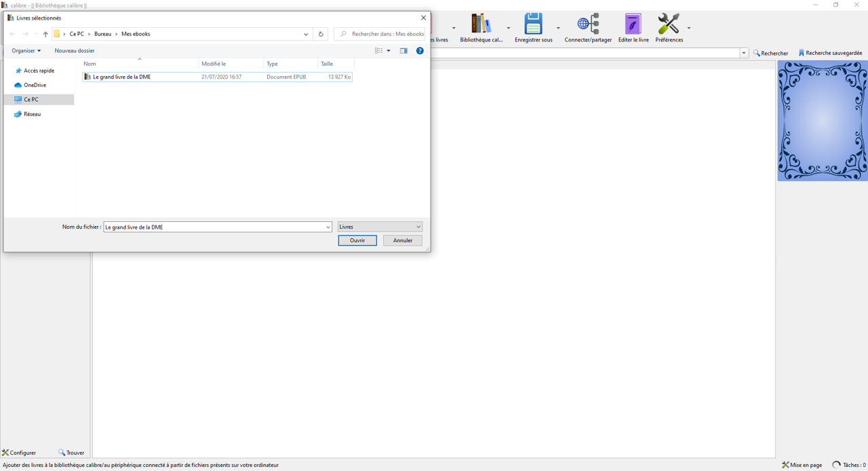Refresh the folder with the reload icon

[x=321, y=34]
